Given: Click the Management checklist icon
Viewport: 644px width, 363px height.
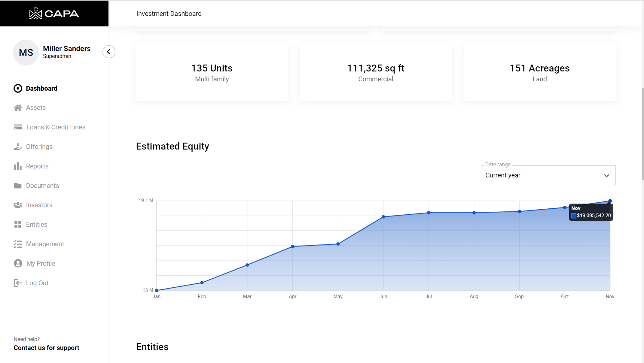Looking at the screenshot, I should [18, 244].
